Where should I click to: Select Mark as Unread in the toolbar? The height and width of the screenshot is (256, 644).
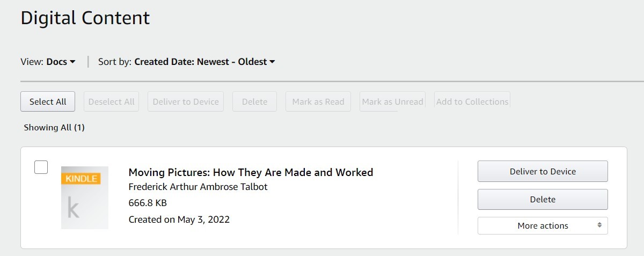point(392,101)
